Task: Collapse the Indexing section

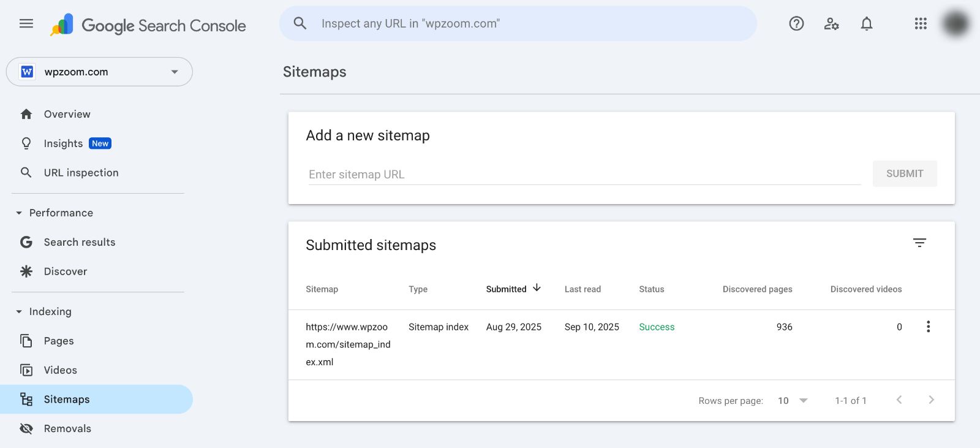Action: point(19,311)
